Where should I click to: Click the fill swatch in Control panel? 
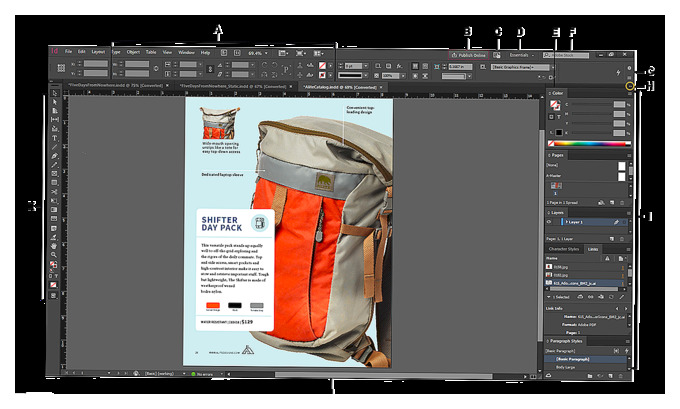[x=322, y=65]
